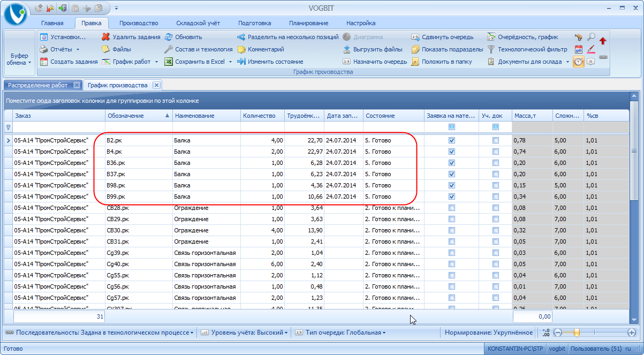Check Уч. док box for B4.рк row

(x=496, y=152)
